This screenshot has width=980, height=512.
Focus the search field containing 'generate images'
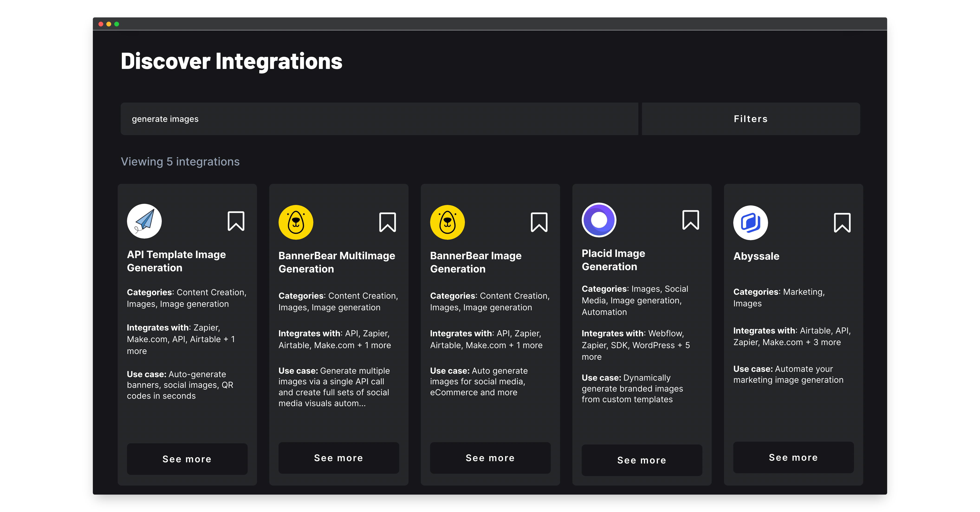[x=379, y=119]
